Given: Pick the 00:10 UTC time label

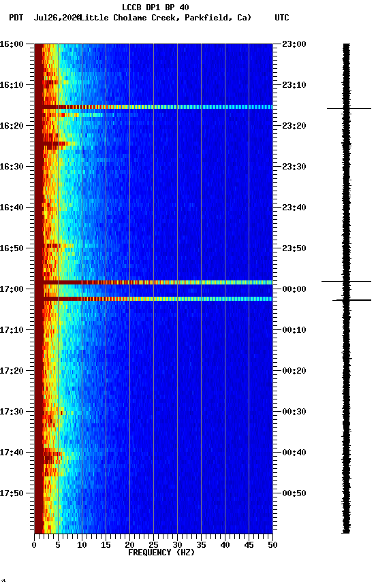Looking at the screenshot, I should pyautogui.click(x=294, y=330).
